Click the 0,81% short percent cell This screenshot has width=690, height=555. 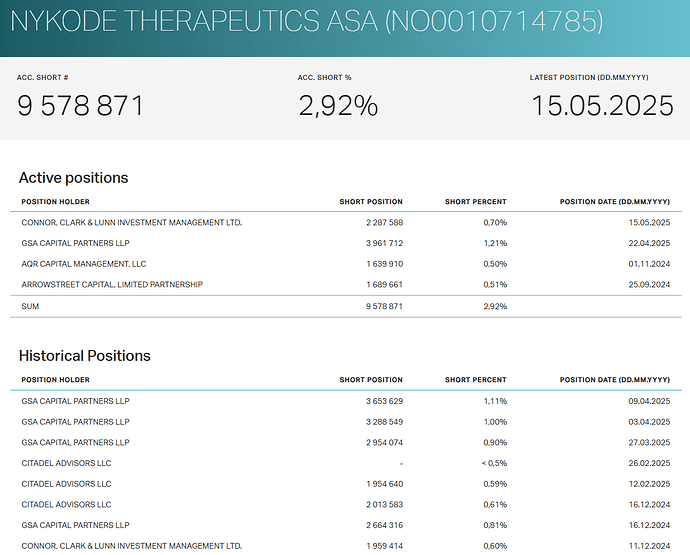point(495,526)
